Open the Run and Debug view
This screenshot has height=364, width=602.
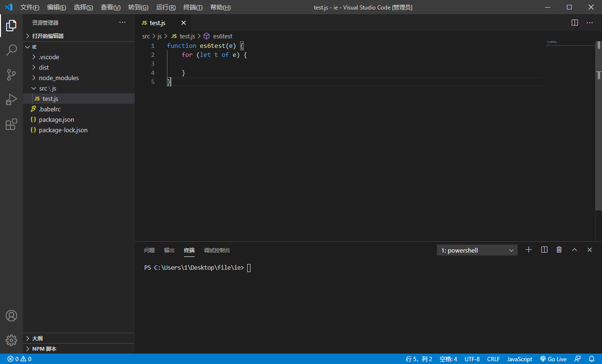[x=11, y=100]
